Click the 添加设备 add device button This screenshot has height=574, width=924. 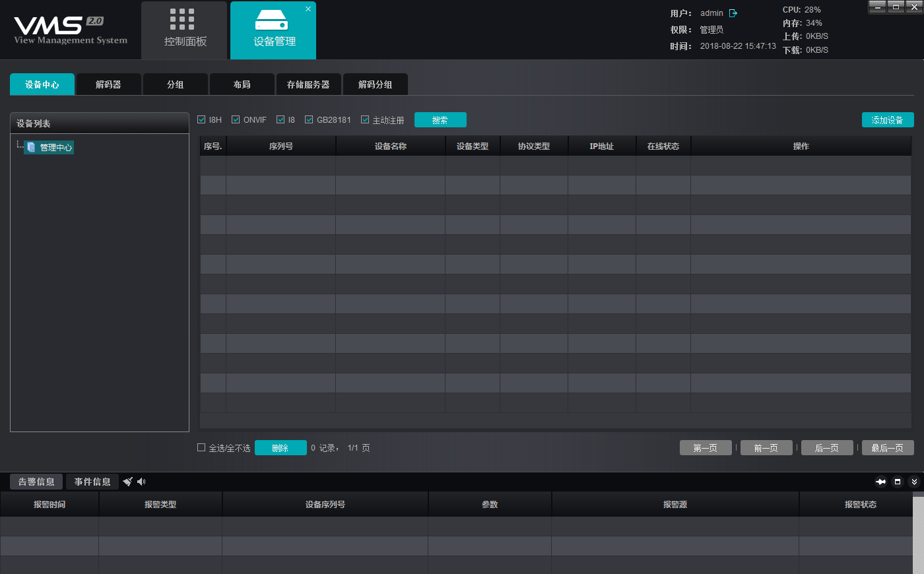pyautogui.click(x=888, y=120)
